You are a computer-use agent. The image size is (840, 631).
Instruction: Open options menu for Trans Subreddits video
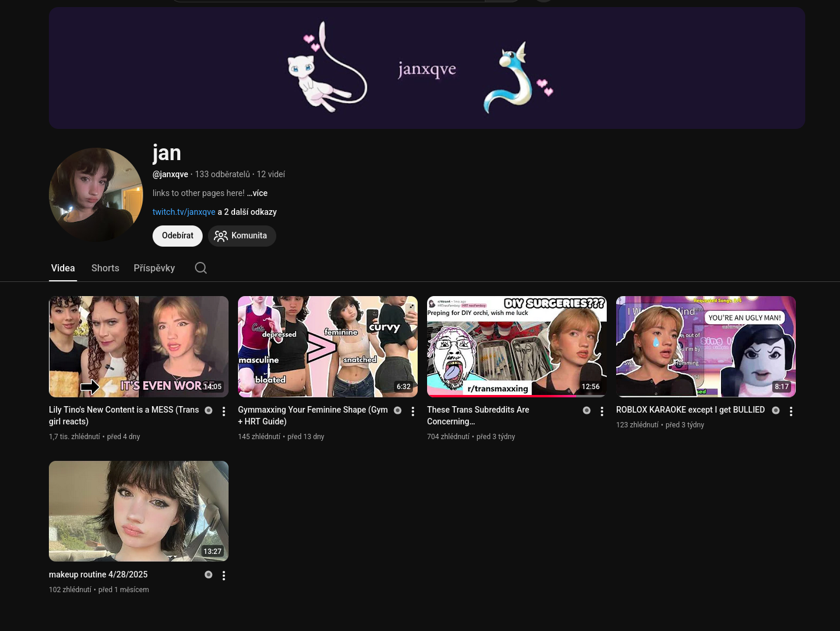click(602, 411)
